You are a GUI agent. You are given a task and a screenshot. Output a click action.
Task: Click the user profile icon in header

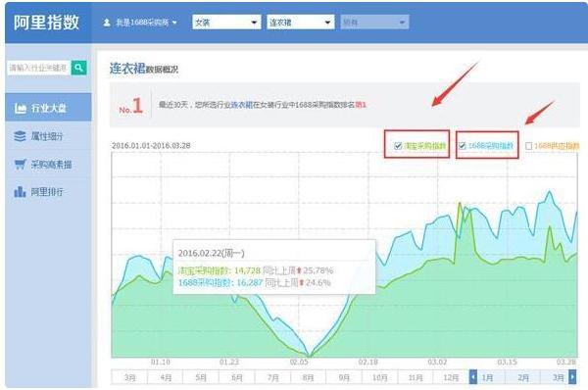pos(107,23)
